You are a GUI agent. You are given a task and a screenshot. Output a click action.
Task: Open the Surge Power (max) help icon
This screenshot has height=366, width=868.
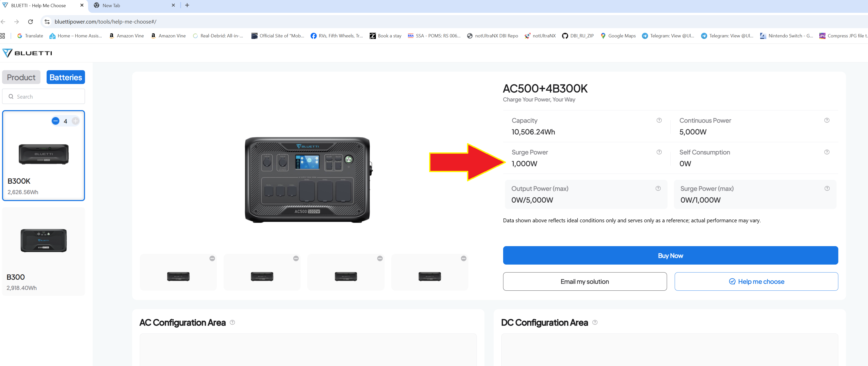[827, 189]
